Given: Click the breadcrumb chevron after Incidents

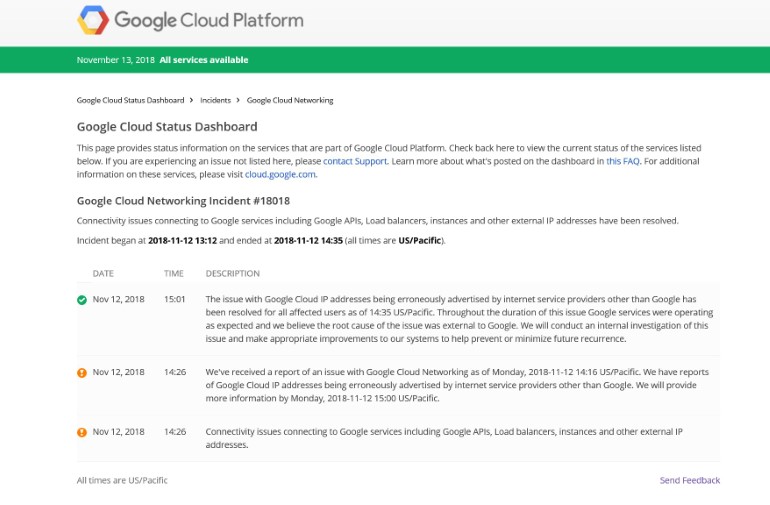Looking at the screenshot, I should 239,100.
